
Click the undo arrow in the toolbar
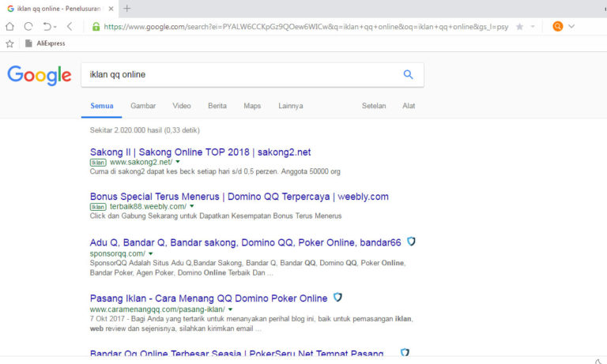[49, 26]
